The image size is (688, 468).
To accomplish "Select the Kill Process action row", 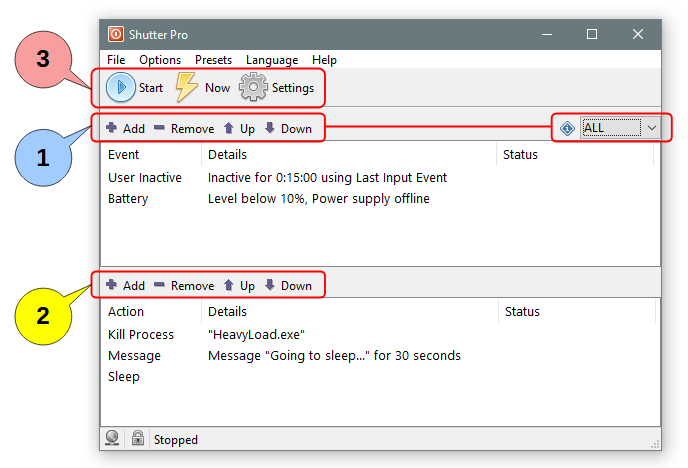I will point(141,335).
